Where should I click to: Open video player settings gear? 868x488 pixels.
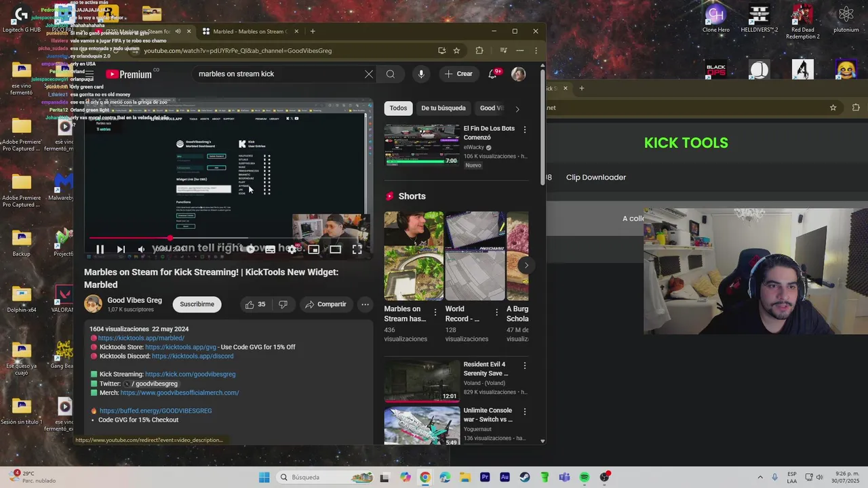tap(292, 249)
